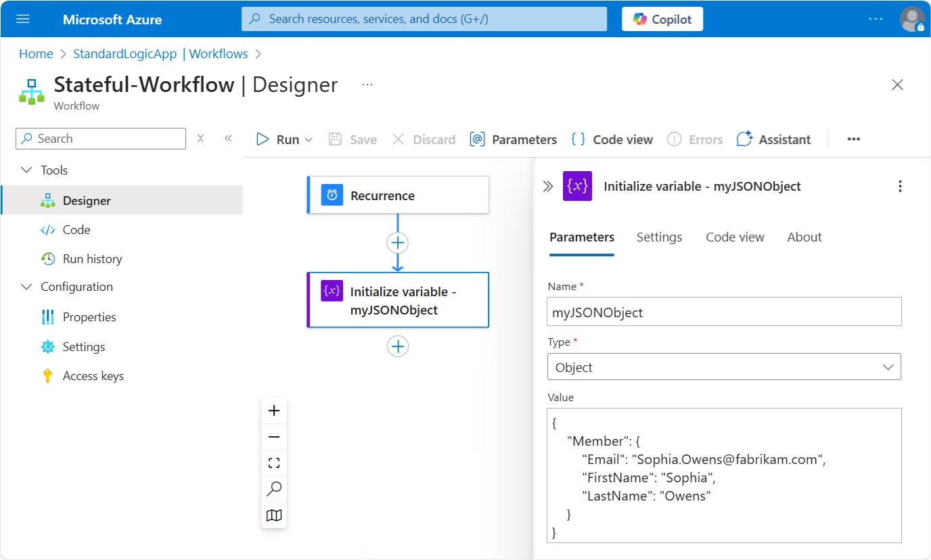Open Run history for the workflow
931x560 pixels.
coord(91,258)
